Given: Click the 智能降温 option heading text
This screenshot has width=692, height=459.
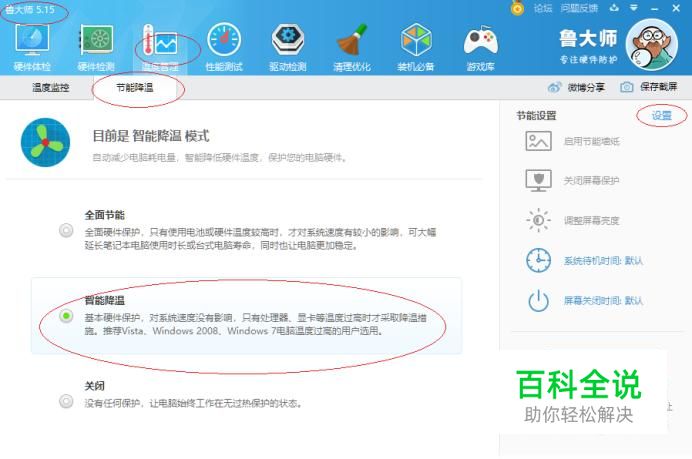Looking at the screenshot, I should pyautogui.click(x=105, y=301).
